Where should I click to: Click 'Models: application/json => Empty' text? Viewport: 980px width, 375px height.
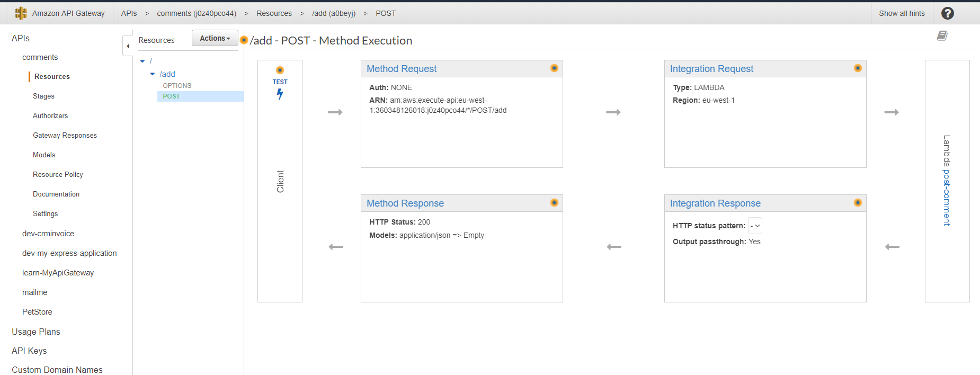[x=426, y=235]
